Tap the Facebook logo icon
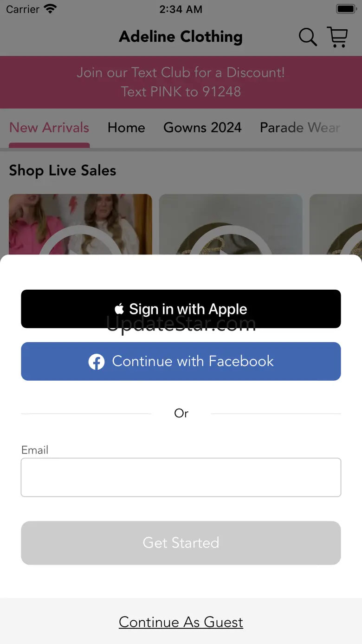Viewport: 362px width, 644px height. pyautogui.click(x=97, y=362)
